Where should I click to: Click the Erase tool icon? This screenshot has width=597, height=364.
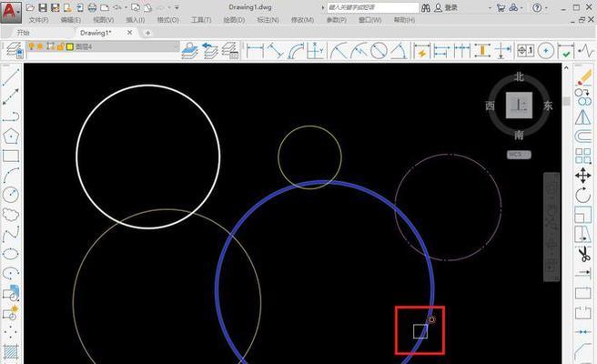583,77
